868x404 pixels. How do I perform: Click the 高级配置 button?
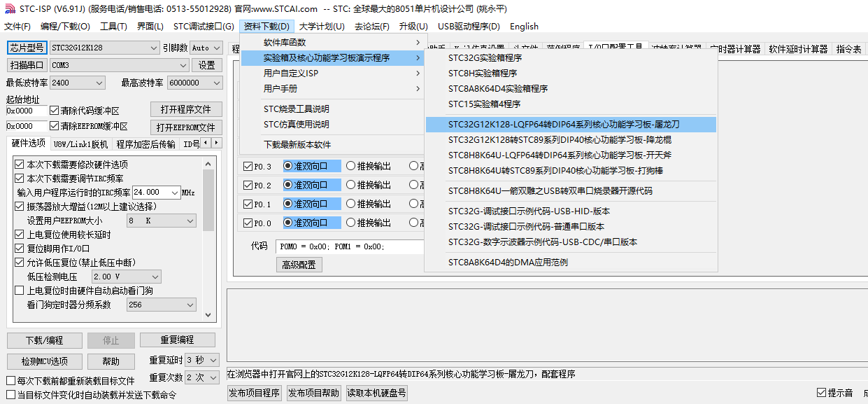click(x=299, y=265)
